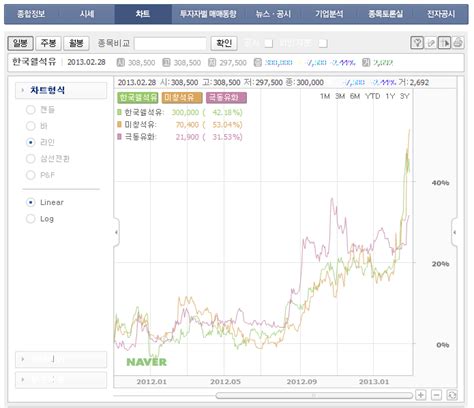This screenshot has width=474, height=408.
Task: Open the 전자공시 tab
Action: (441, 14)
